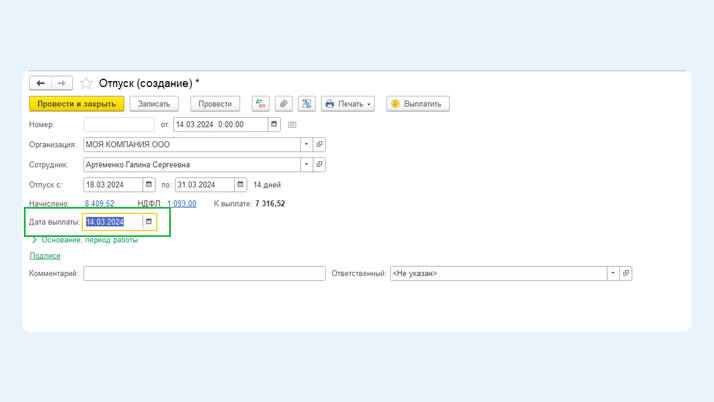Click the Дата выплаты date field

point(113,222)
